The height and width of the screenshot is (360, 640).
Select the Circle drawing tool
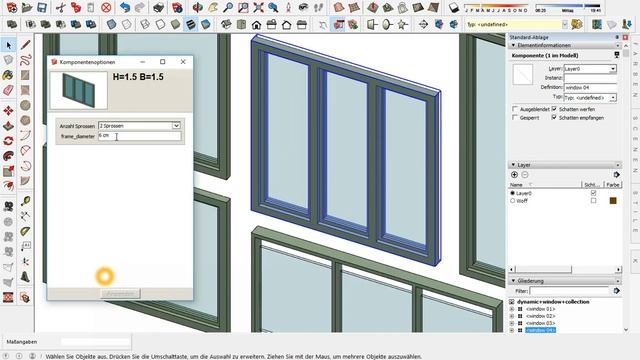pos(25,105)
